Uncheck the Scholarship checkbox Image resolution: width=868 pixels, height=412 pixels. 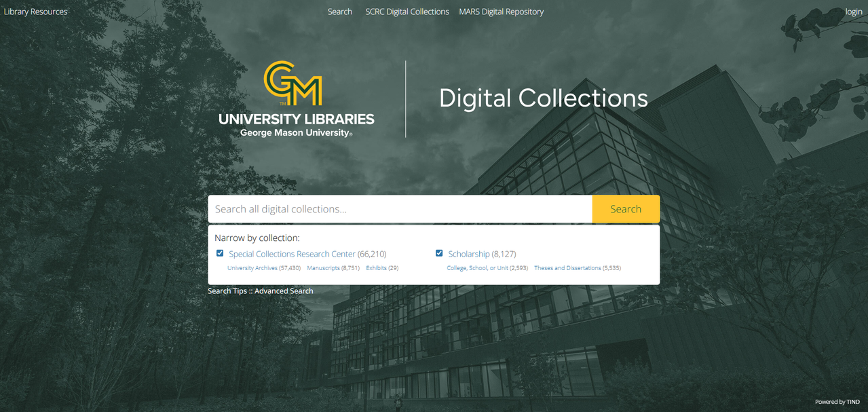pos(439,253)
